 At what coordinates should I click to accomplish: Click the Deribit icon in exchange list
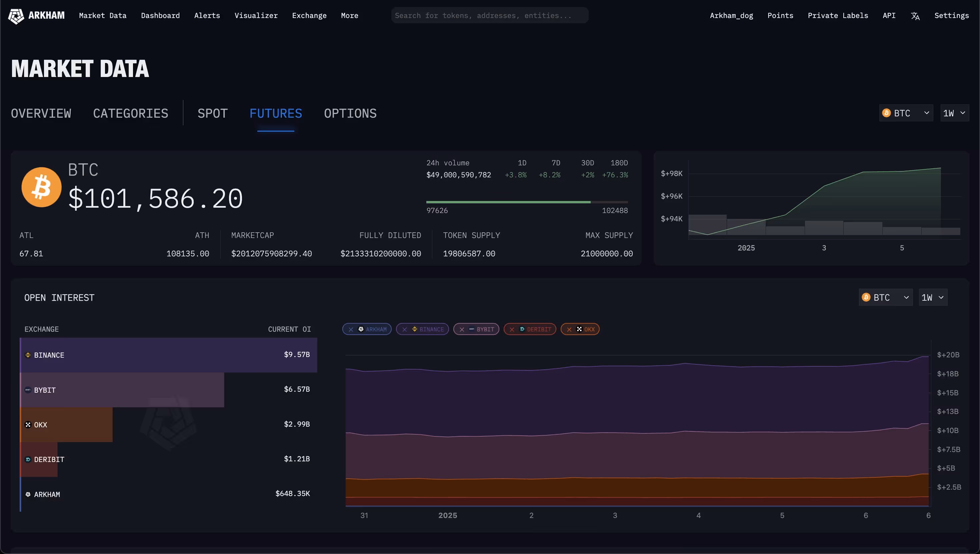point(28,460)
